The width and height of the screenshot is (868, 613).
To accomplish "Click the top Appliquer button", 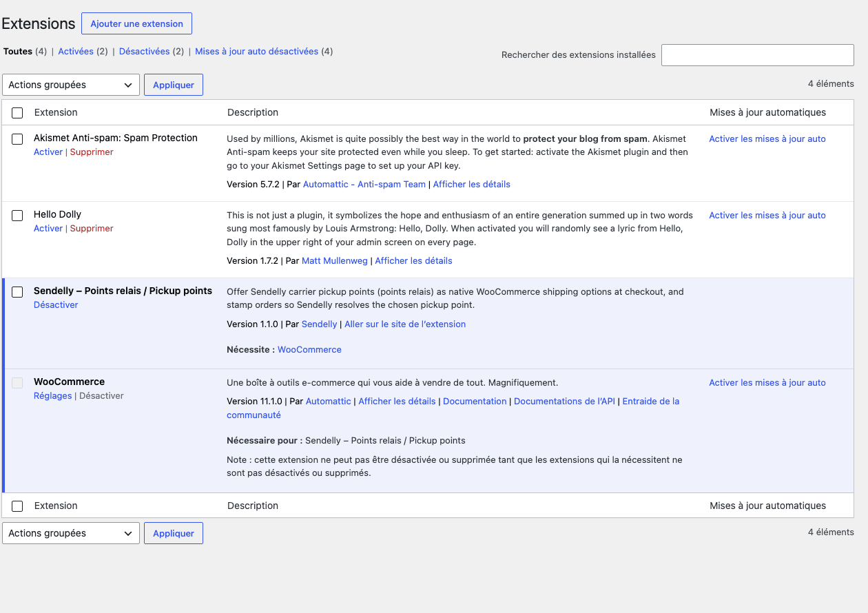I will click(174, 85).
